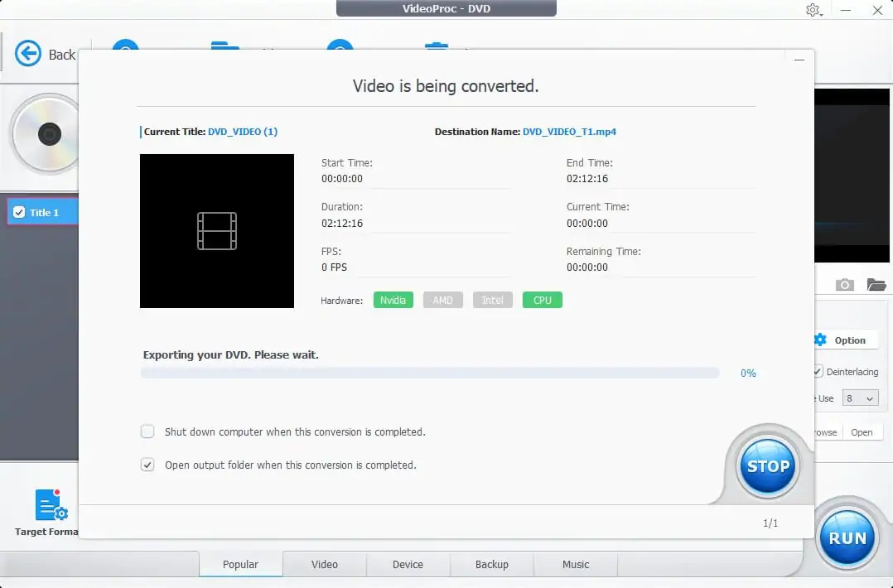This screenshot has width=893, height=588.
Task: Open the CPU core use dropdown showing 8
Action: tap(860, 398)
